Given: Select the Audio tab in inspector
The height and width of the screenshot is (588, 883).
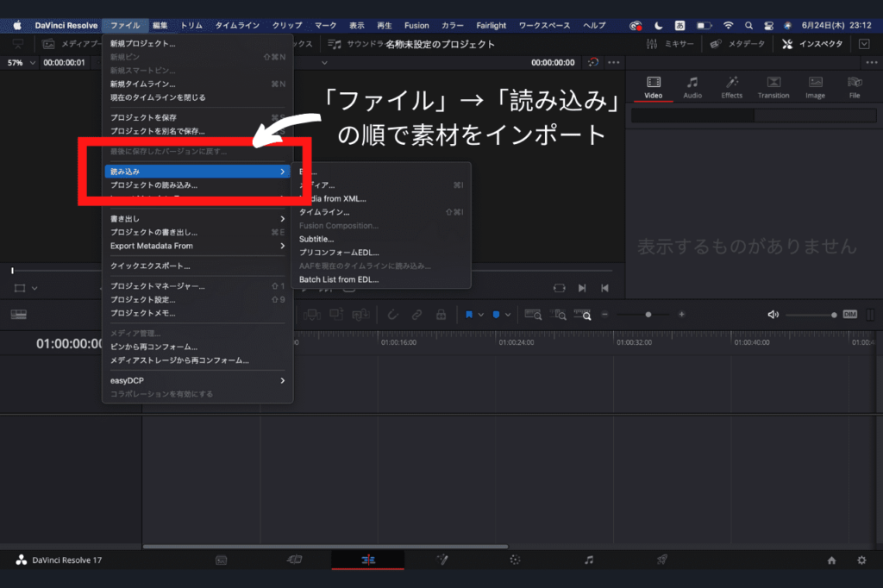Looking at the screenshot, I should pyautogui.click(x=692, y=88).
